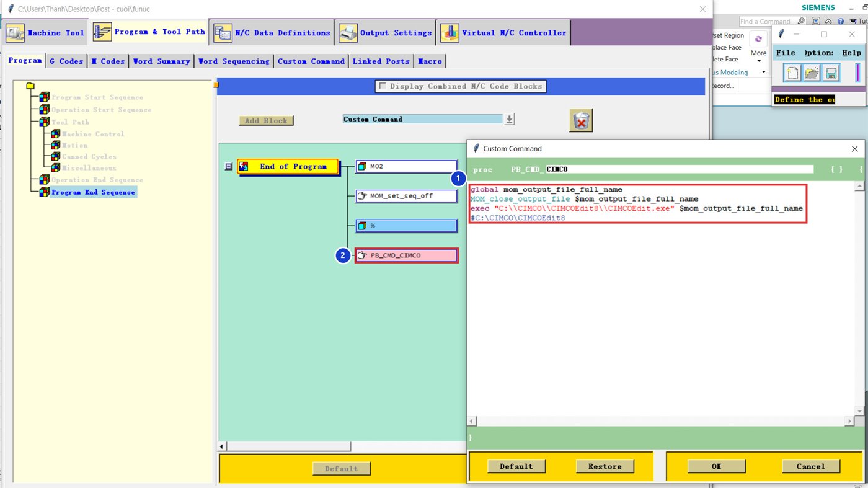The width and height of the screenshot is (868, 488).
Task: Click the cube icon beside Motion
Action: click(56, 145)
